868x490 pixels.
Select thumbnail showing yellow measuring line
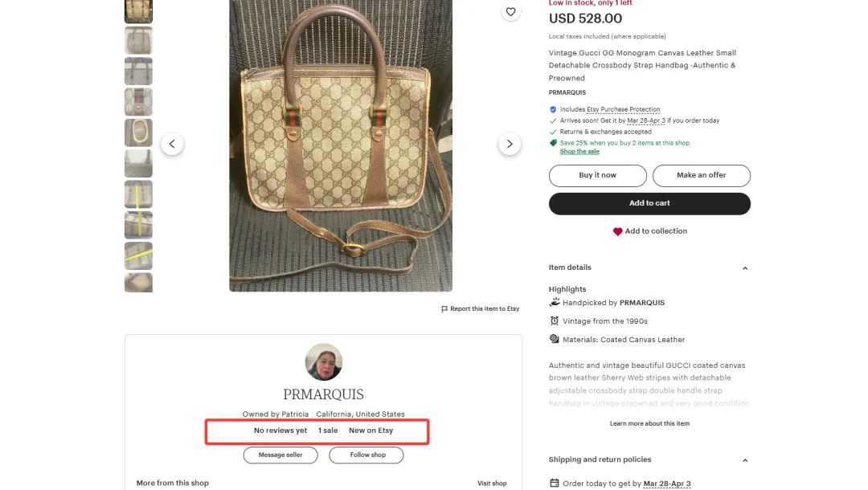pyautogui.click(x=138, y=194)
